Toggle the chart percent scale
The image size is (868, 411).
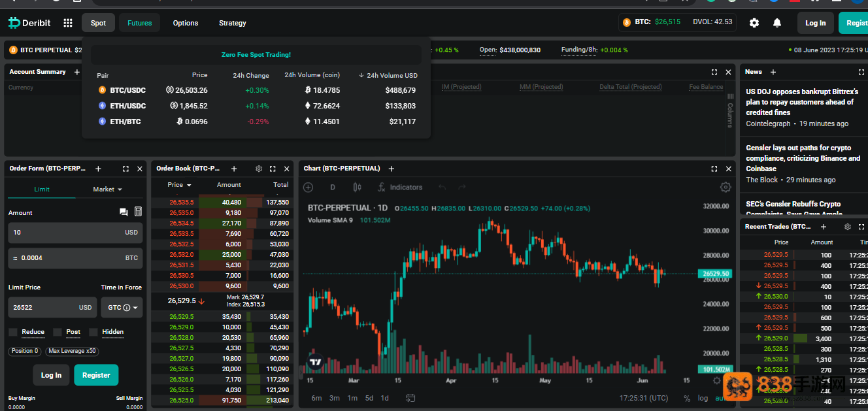[x=687, y=398]
